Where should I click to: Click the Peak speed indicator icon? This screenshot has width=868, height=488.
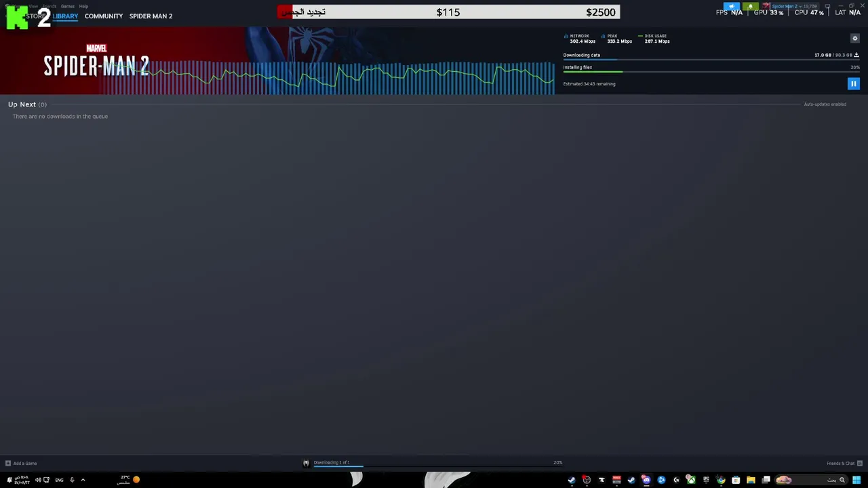pyautogui.click(x=603, y=36)
